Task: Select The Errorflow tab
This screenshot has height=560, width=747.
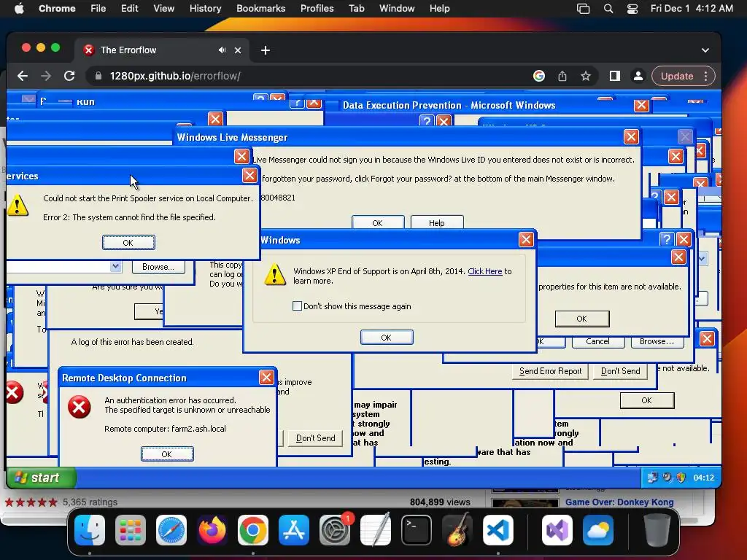Action: click(x=162, y=50)
